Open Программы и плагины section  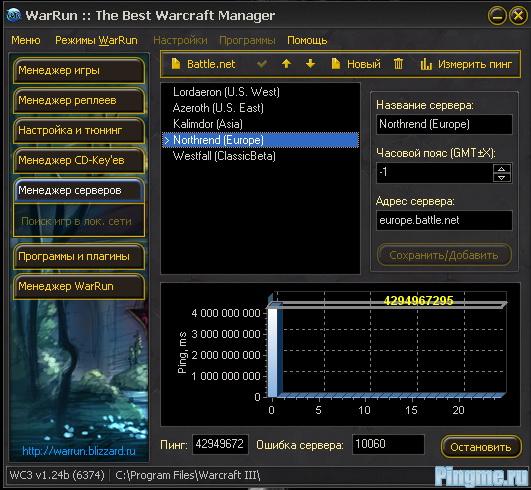click(79, 256)
